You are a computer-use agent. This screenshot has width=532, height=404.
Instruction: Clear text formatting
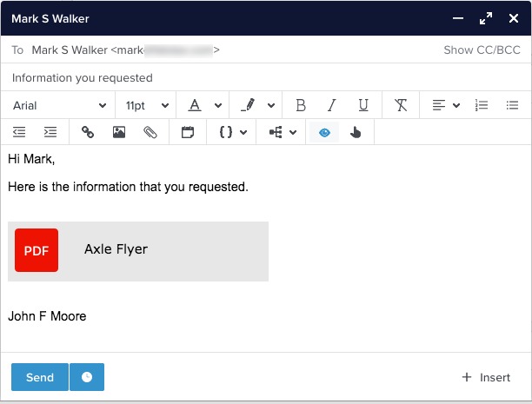coord(401,105)
